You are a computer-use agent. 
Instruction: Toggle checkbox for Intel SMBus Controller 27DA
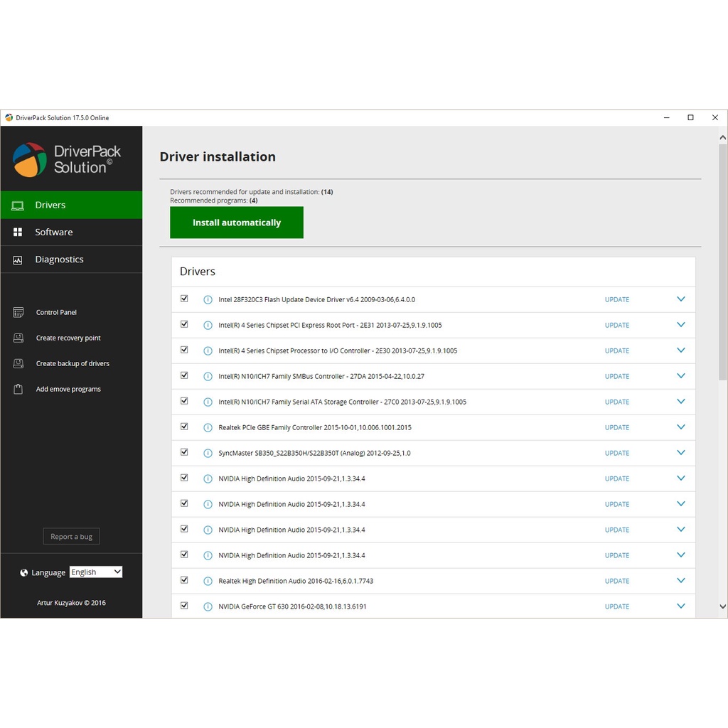coord(184,375)
